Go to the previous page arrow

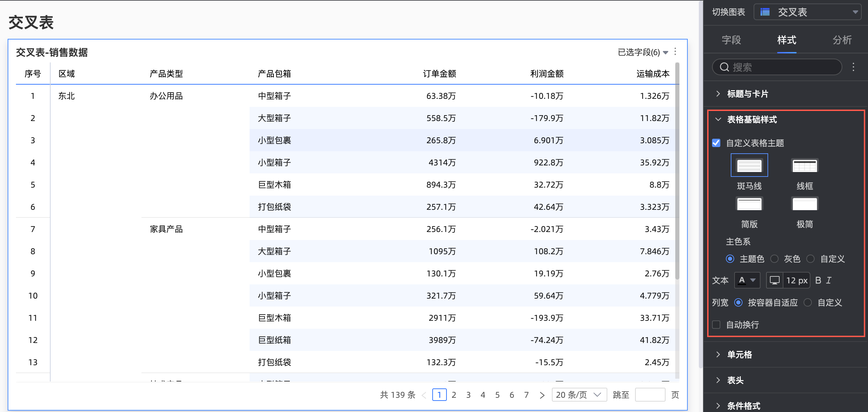pyautogui.click(x=424, y=395)
